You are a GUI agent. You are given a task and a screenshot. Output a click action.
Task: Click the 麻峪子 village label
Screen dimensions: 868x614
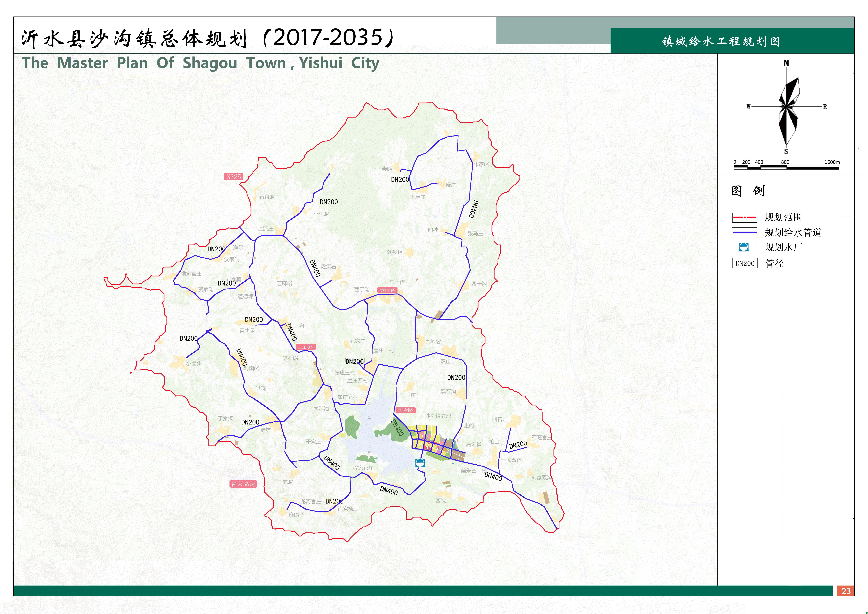296,515
